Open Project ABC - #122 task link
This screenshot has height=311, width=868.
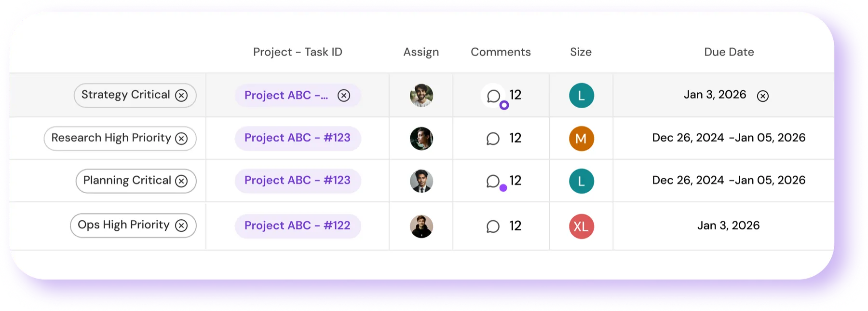point(298,226)
